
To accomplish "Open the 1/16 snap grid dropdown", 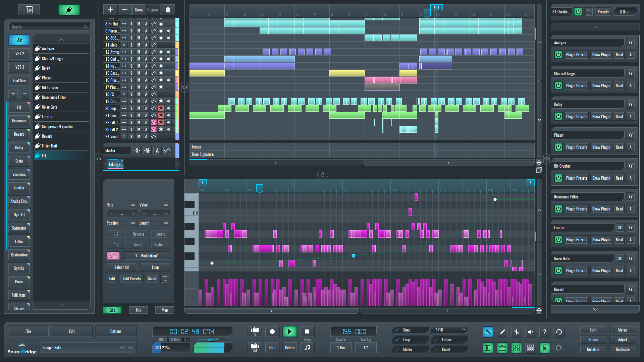I will pyautogui.click(x=449, y=330).
